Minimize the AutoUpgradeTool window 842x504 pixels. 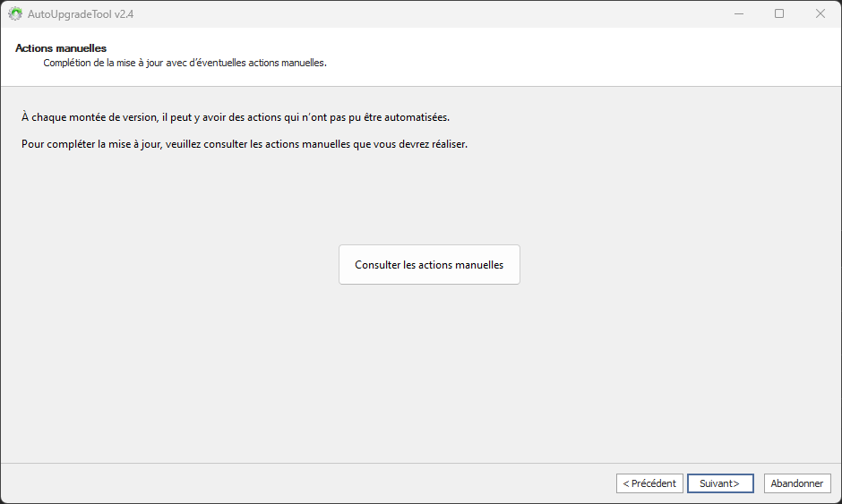coord(738,14)
